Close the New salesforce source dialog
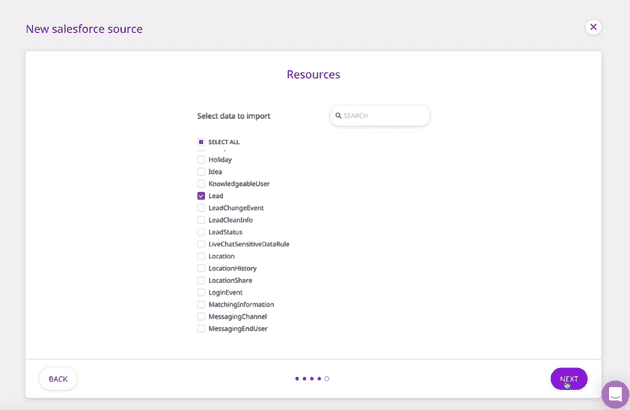630x410 pixels. [x=593, y=27]
